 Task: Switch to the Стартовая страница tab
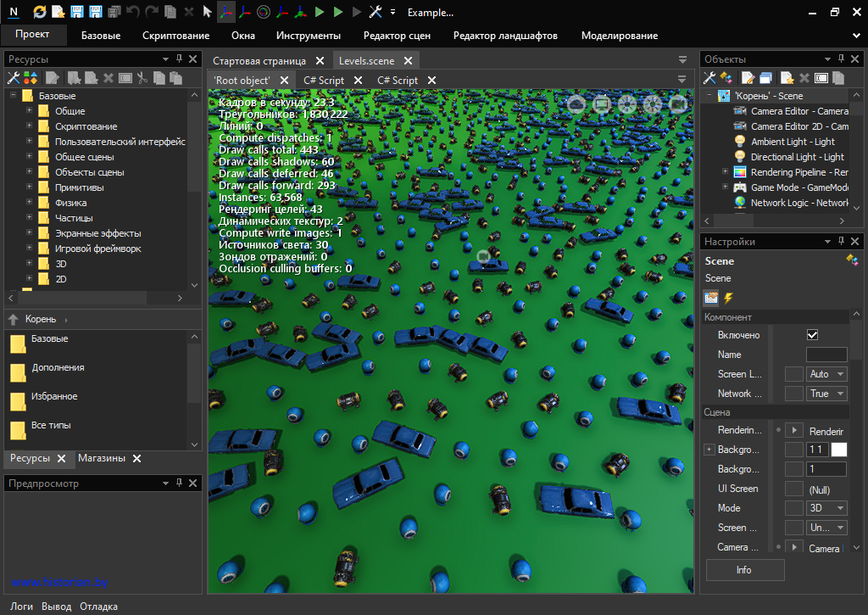click(x=259, y=61)
